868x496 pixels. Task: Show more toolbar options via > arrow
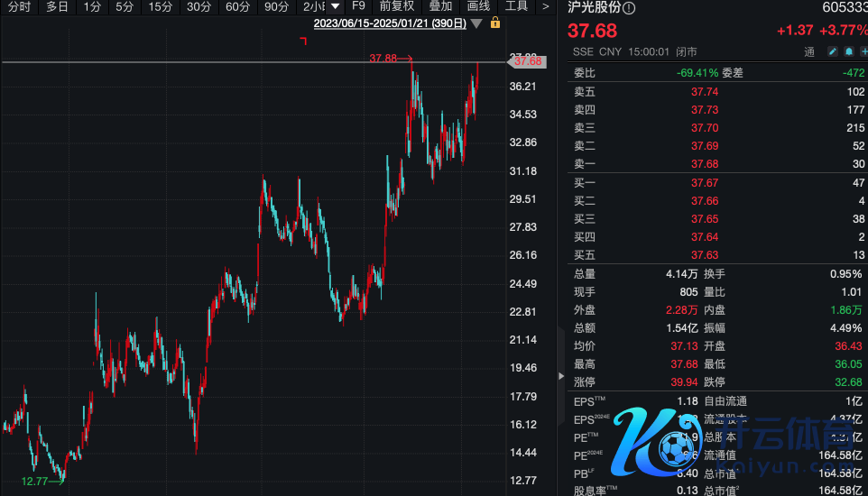[x=545, y=6]
